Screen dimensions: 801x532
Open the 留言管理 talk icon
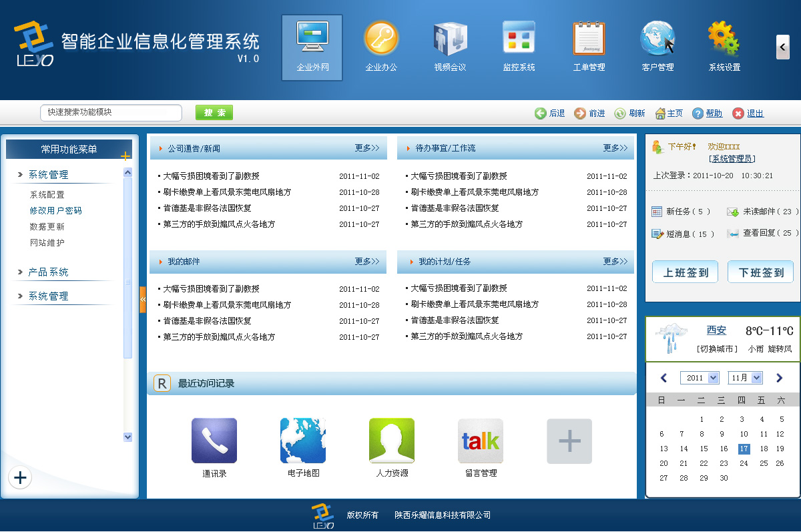pyautogui.click(x=481, y=441)
